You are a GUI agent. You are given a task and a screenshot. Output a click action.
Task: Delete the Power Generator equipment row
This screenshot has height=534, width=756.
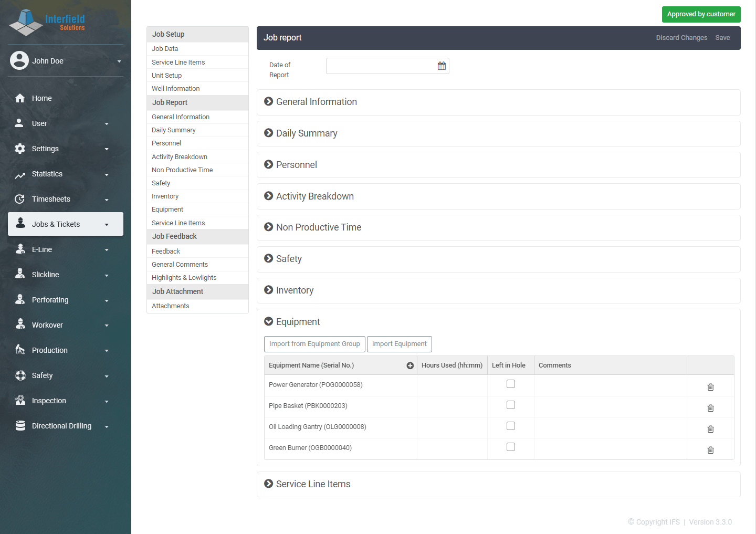click(710, 387)
